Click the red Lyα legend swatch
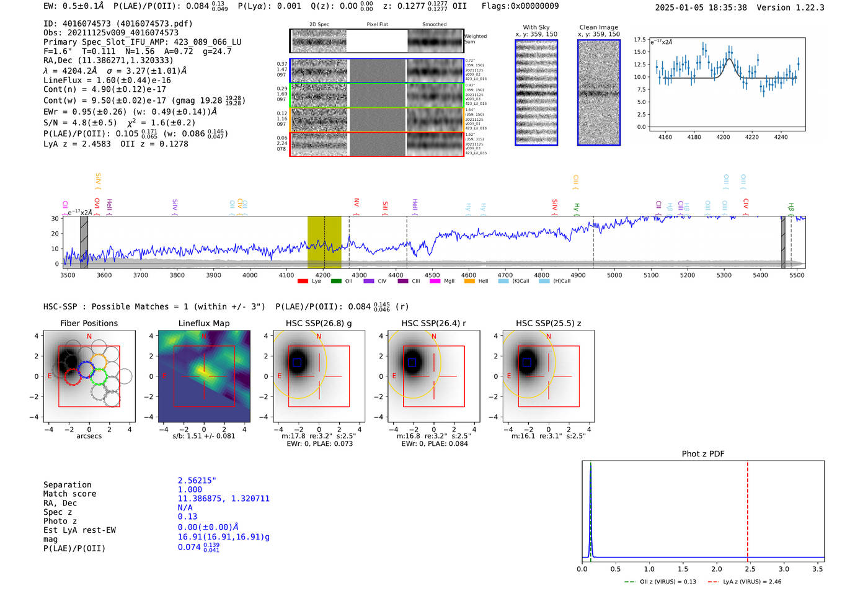This screenshot has height=591, width=868. click(x=303, y=281)
